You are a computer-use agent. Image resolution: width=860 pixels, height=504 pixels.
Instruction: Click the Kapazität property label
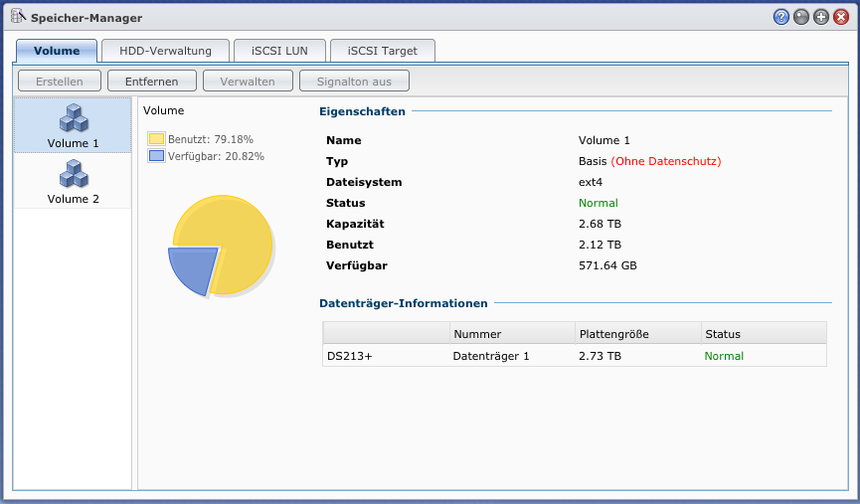click(355, 224)
